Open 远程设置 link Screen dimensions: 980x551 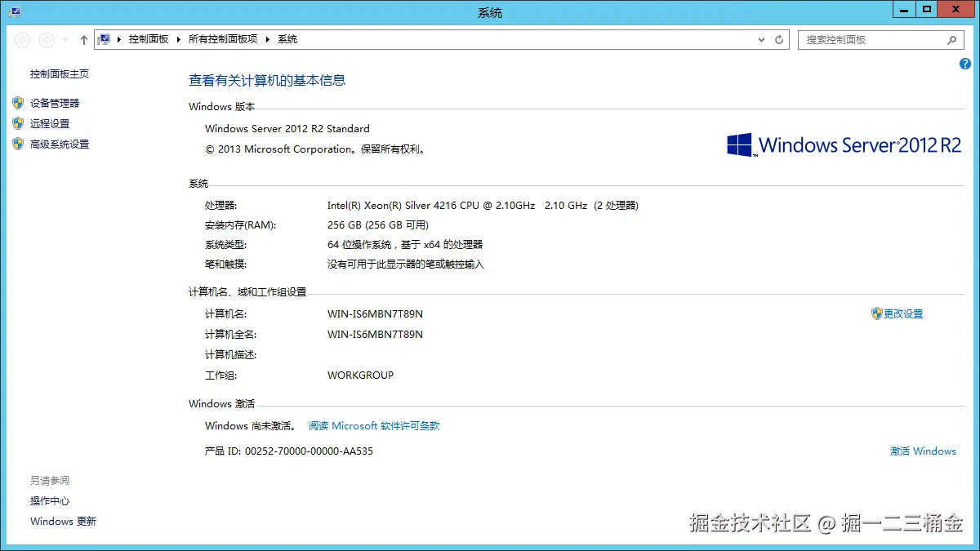(x=50, y=124)
